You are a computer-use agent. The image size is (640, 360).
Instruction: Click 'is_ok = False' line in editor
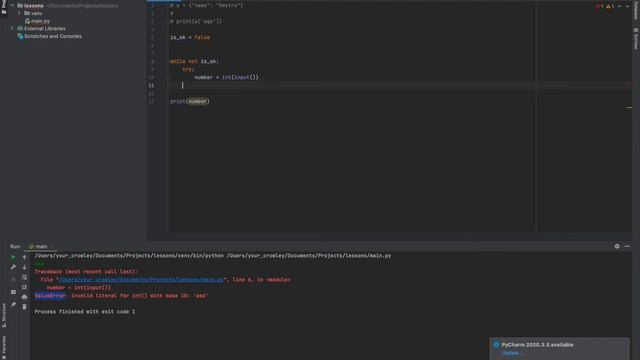(190, 37)
